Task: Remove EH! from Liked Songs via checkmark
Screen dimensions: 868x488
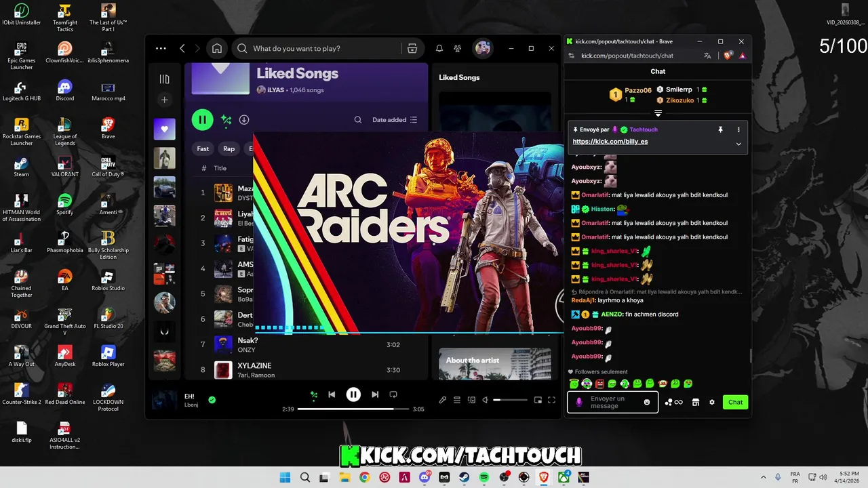Action: point(212,400)
